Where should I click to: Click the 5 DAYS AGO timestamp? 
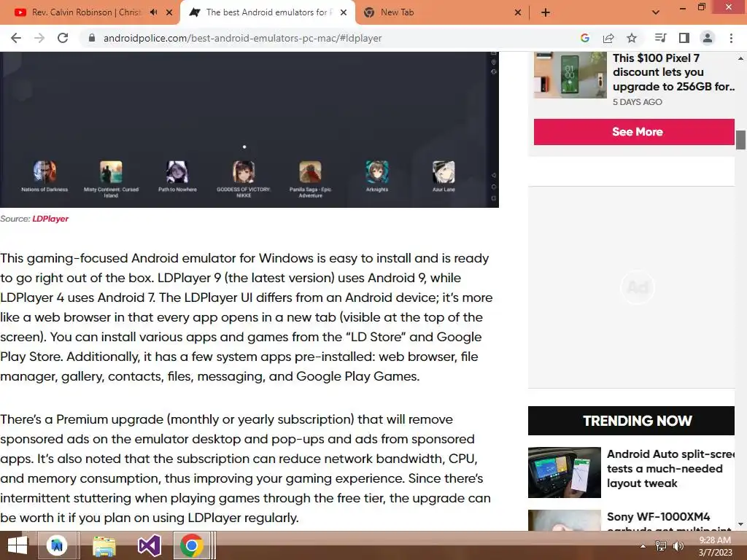tap(638, 102)
